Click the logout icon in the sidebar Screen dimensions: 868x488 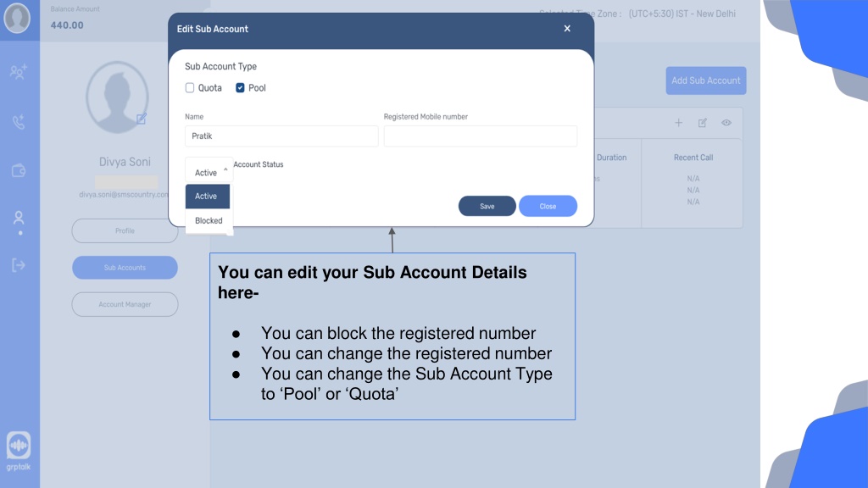pyautogui.click(x=19, y=265)
